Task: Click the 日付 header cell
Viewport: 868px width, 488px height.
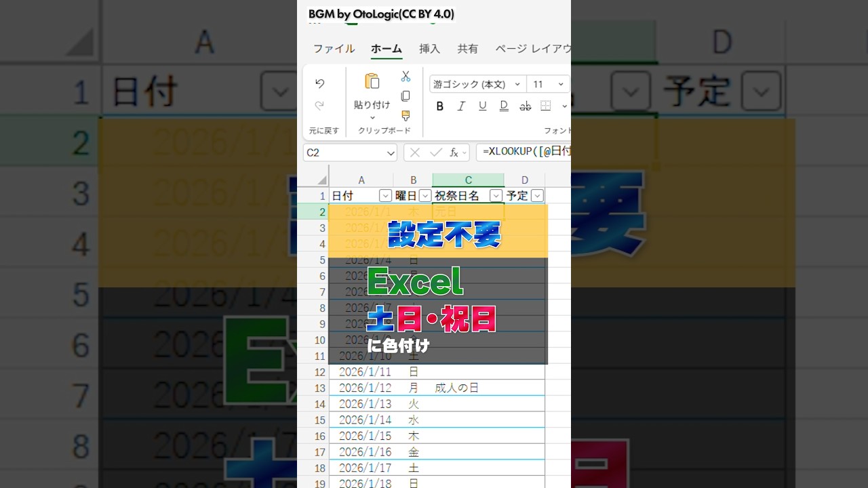Action: pos(361,196)
